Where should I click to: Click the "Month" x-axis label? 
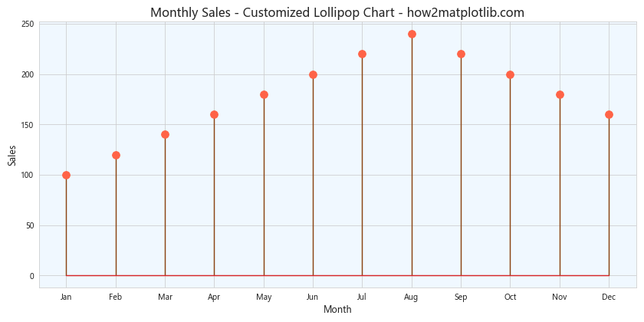pos(337,310)
